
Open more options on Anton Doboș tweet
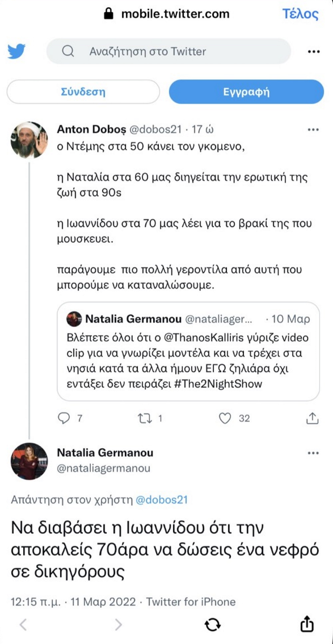[x=313, y=130]
